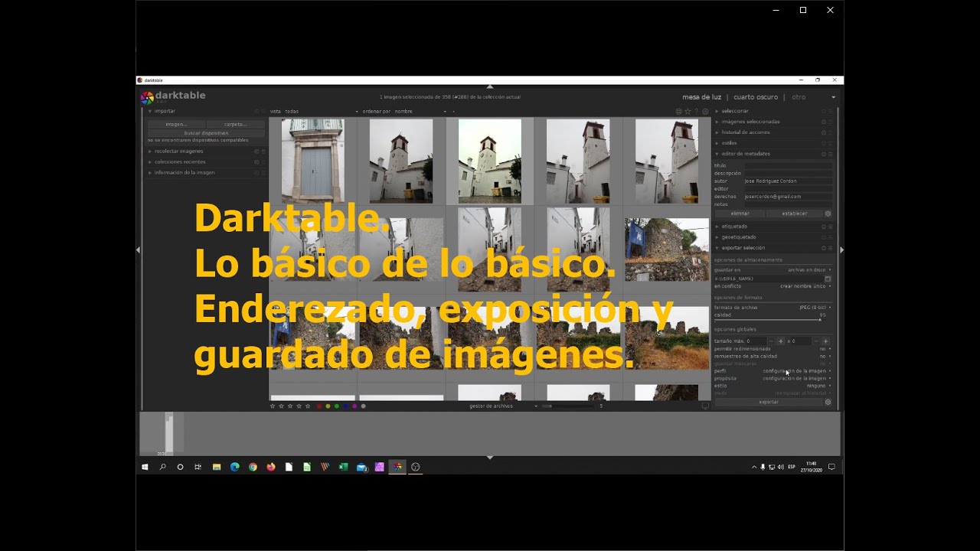Viewport: 980px width, 551px height.
Task: Open export settings gear beside exportar button
Action: (x=828, y=402)
